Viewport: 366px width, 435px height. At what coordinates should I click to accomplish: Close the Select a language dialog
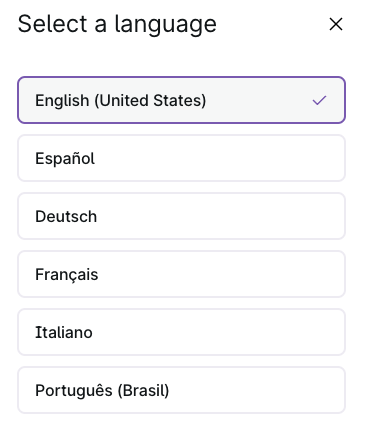[x=336, y=24]
